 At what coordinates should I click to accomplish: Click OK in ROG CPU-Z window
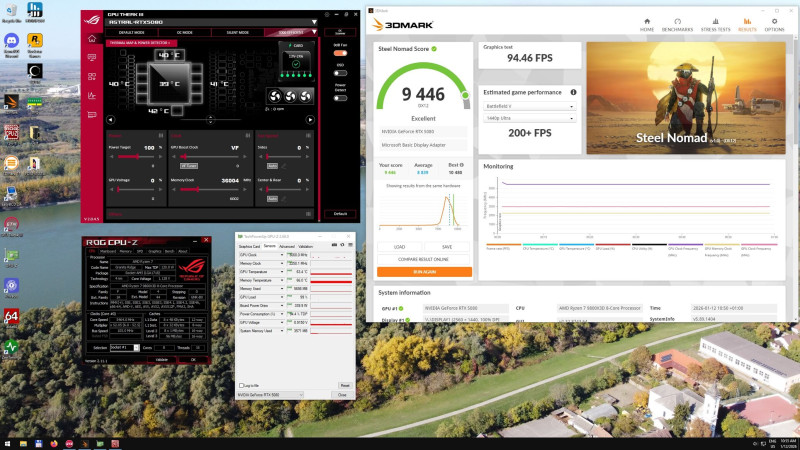[193, 360]
